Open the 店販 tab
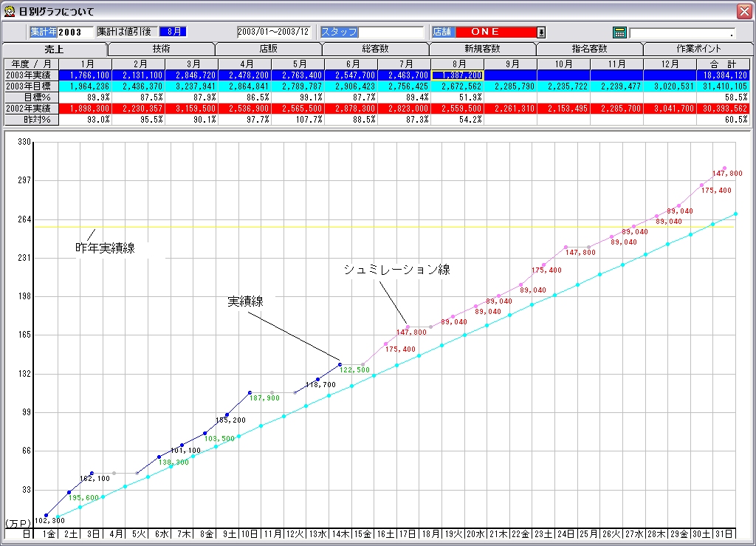Screen dimensions: 756x546 [269, 49]
